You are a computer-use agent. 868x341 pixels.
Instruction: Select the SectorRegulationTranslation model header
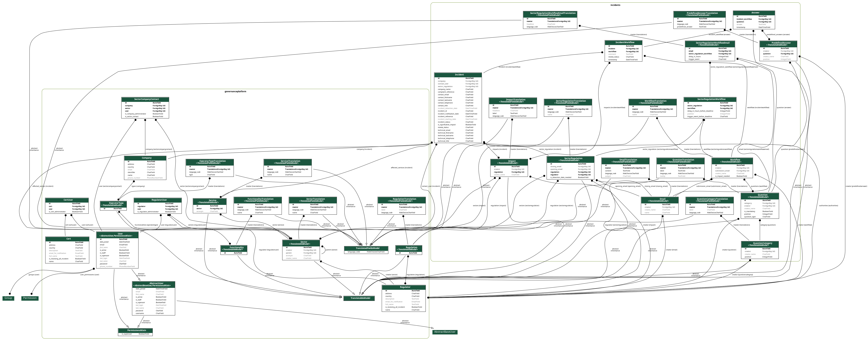(x=568, y=102)
